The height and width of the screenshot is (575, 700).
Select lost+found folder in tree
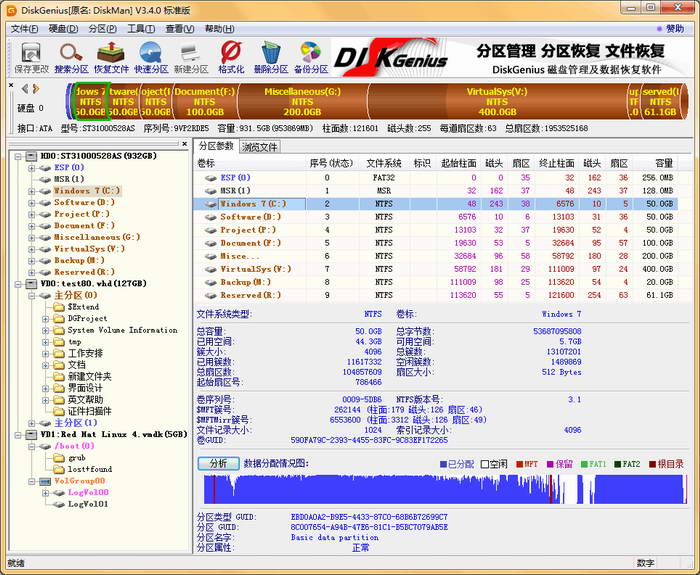coord(89,469)
